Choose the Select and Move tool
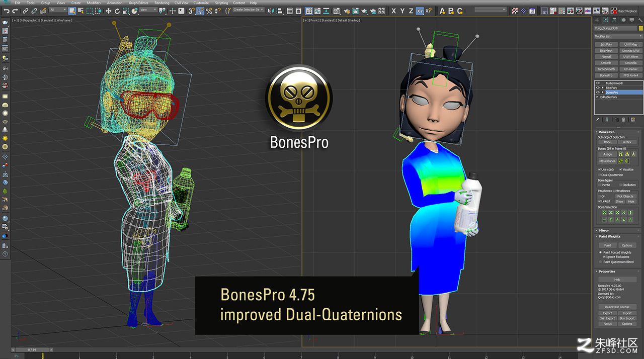The width and height of the screenshot is (644, 359). click(108, 11)
